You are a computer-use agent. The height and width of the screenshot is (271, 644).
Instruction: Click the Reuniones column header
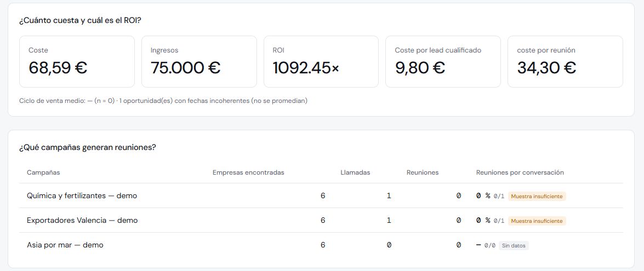(423, 172)
